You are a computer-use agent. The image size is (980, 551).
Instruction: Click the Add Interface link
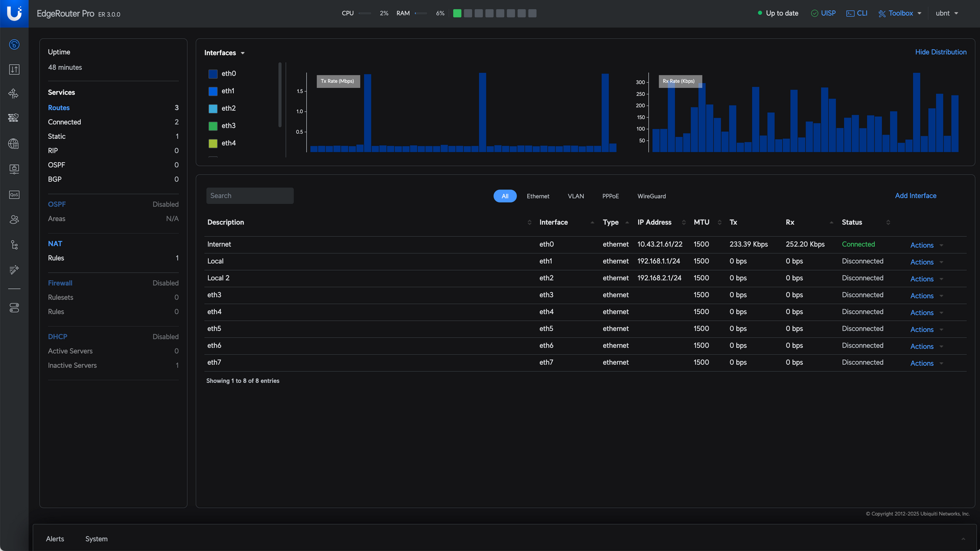pos(915,196)
